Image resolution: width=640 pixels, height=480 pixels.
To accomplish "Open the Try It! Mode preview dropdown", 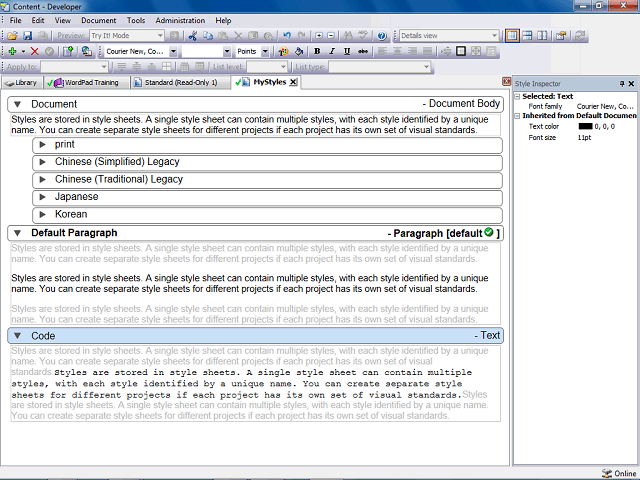I will pos(160,36).
